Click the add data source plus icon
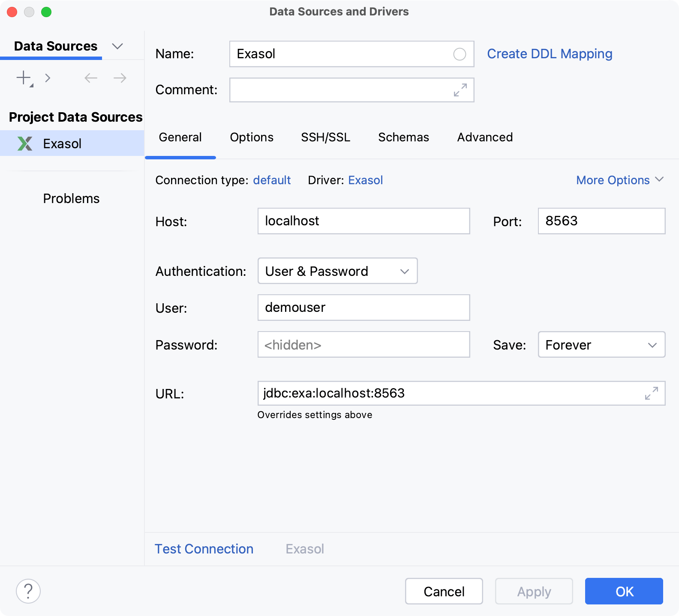 [24, 78]
